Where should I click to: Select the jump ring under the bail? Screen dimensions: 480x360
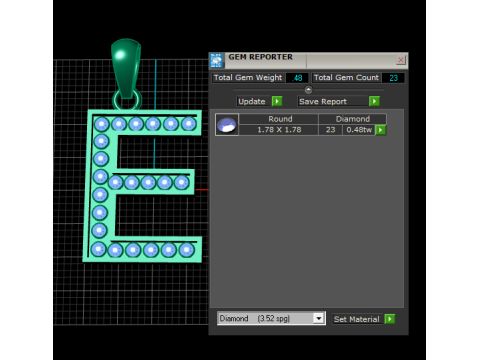click(x=127, y=100)
